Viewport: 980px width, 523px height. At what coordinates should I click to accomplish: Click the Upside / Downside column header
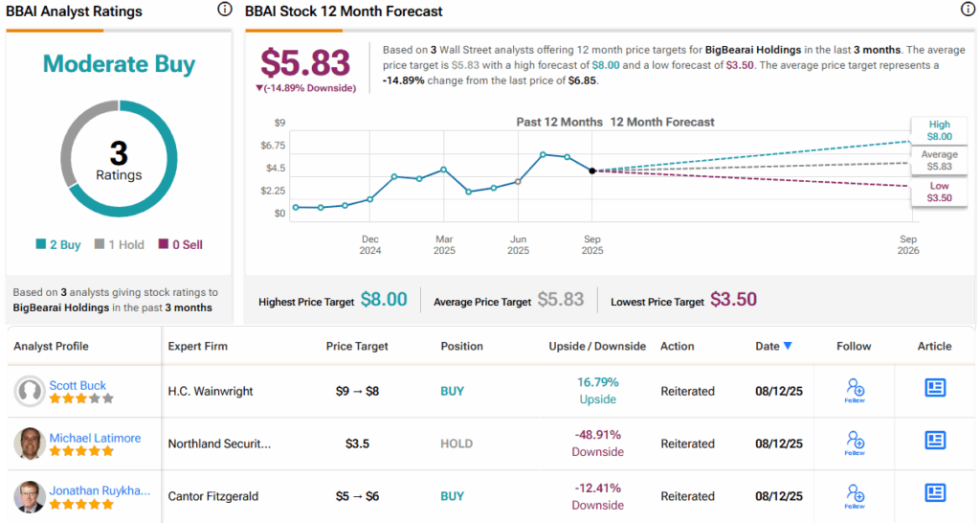click(x=597, y=346)
